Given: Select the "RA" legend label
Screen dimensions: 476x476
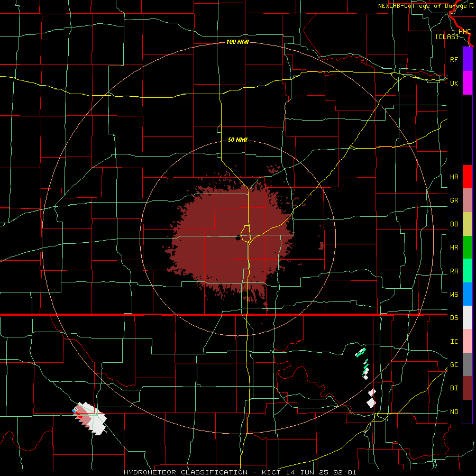Looking at the screenshot, I should point(454,271).
